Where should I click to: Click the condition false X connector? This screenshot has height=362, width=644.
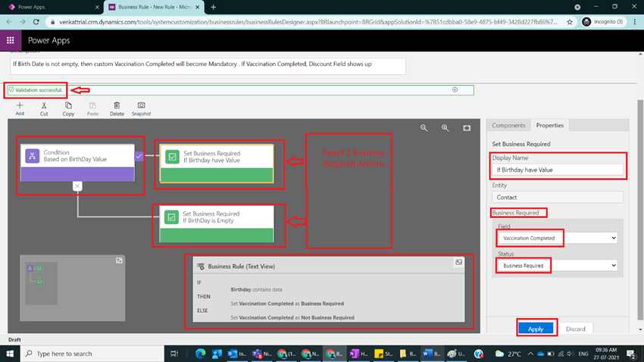tap(77, 186)
